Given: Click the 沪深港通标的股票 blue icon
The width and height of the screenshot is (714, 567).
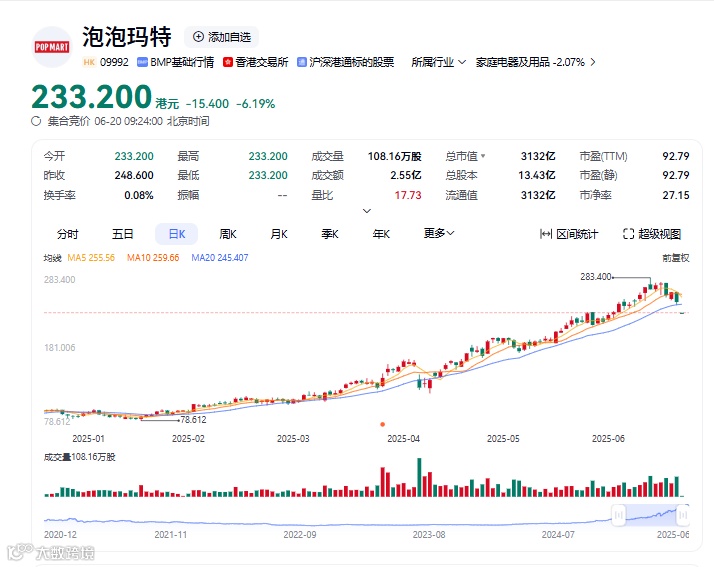Looking at the screenshot, I should (x=301, y=62).
